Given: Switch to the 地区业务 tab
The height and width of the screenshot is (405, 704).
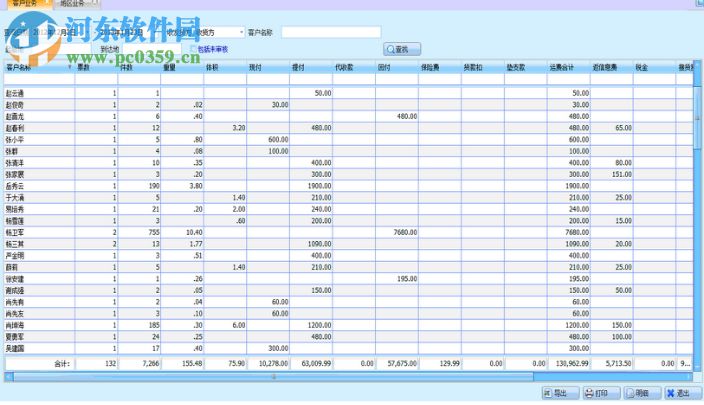Looking at the screenshot, I should (77, 4).
